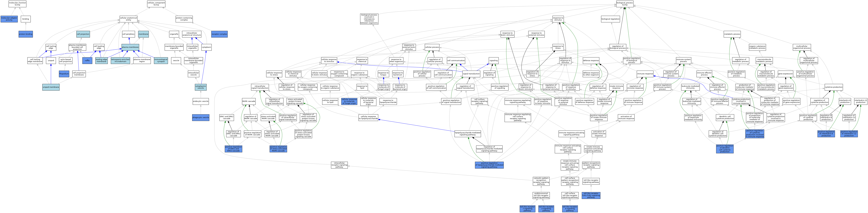Image resolution: width=868 pixels, height=213 pixels.
Task: Select the 'cellular anatomical entity' node
Action: (x=128, y=19)
